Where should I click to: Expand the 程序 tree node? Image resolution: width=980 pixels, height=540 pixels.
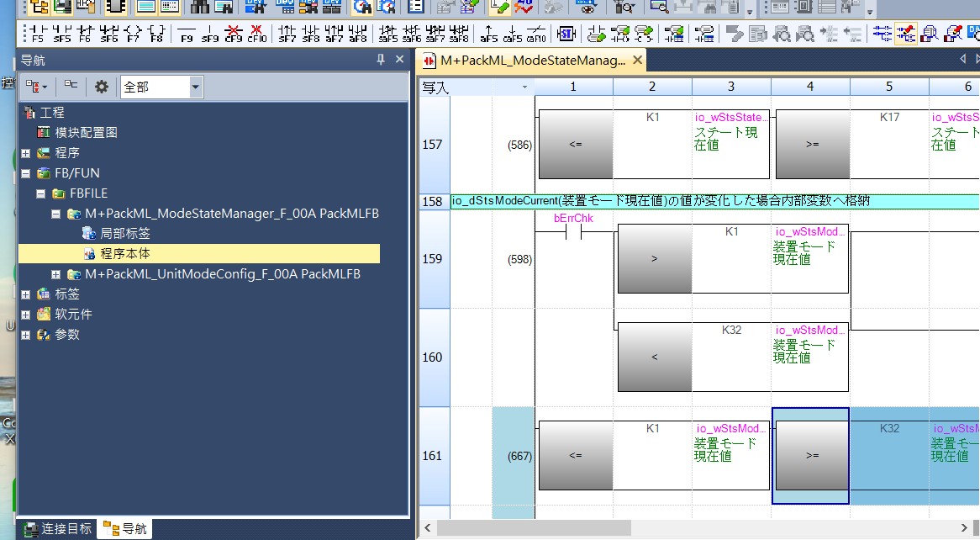[25, 153]
